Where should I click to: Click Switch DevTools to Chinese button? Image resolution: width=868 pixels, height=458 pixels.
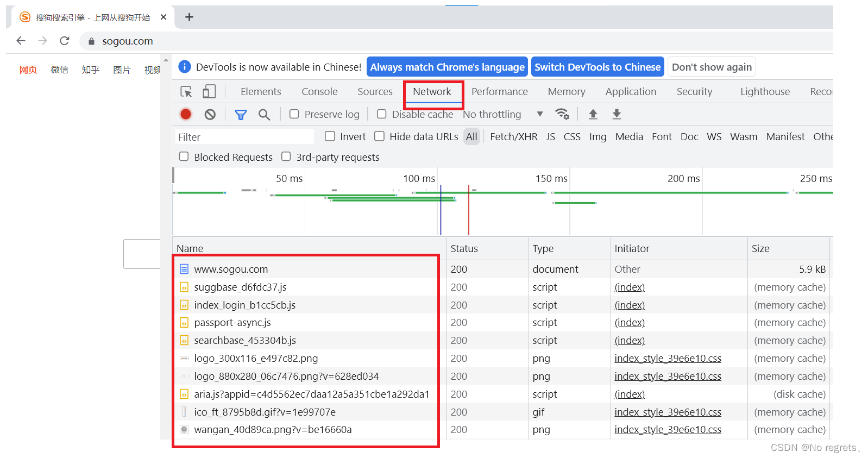pos(597,67)
